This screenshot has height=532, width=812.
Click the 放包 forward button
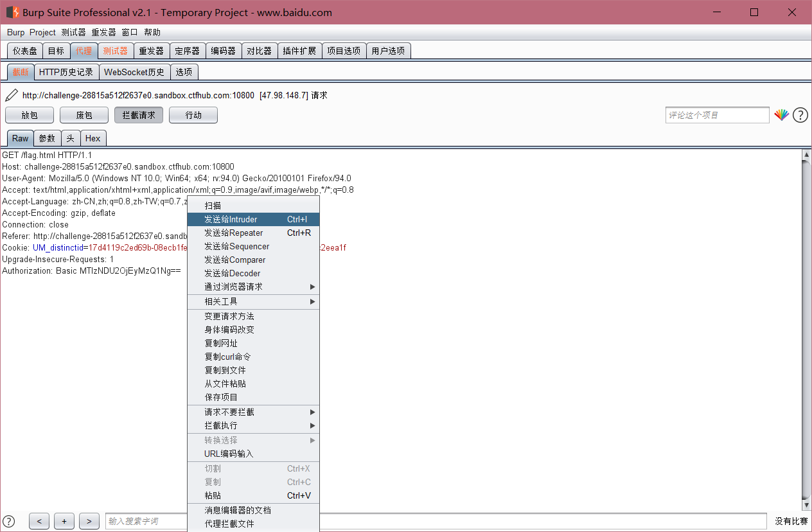pos(29,114)
